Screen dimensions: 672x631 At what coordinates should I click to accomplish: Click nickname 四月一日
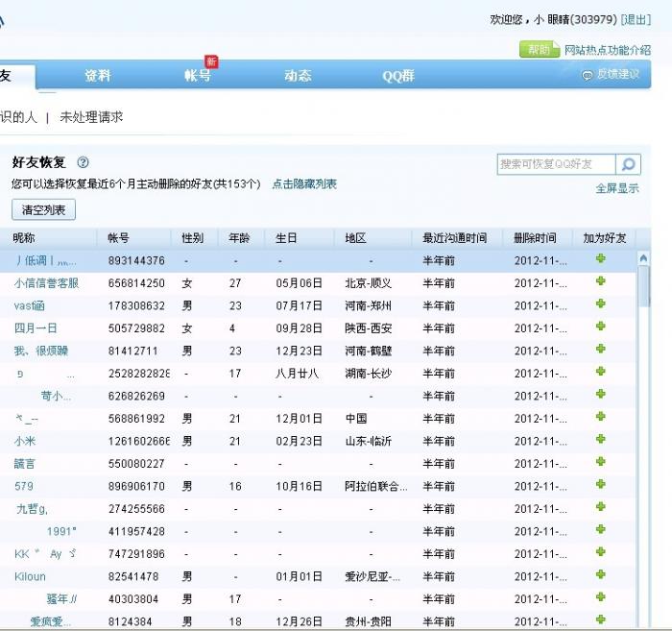click(36, 328)
